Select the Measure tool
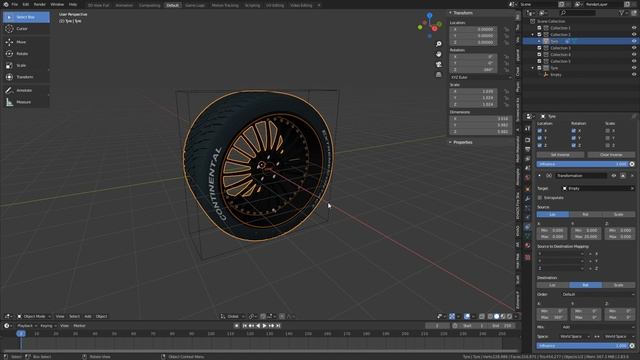This screenshot has width=640, height=360. (26, 102)
